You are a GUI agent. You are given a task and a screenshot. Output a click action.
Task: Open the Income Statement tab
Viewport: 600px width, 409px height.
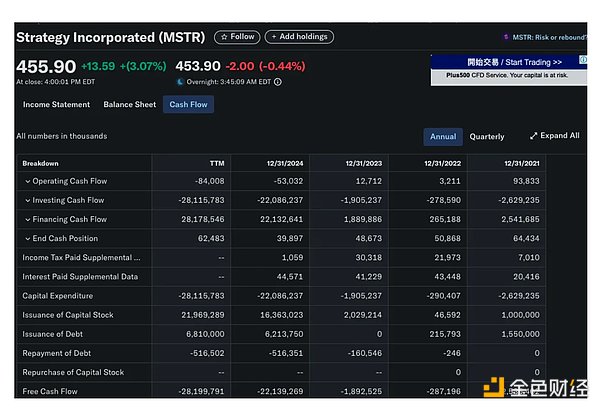pyautogui.click(x=56, y=104)
